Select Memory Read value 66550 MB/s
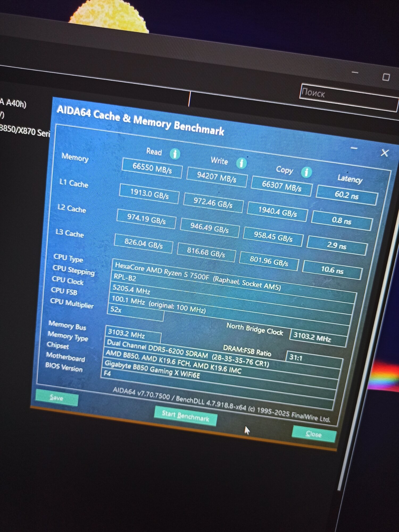Viewport: 399px width, 532px height. [x=152, y=168]
